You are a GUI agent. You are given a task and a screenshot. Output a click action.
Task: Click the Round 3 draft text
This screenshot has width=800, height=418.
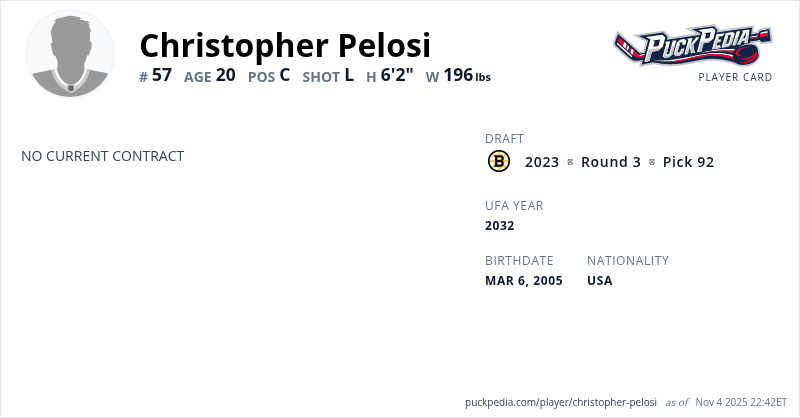coord(610,162)
